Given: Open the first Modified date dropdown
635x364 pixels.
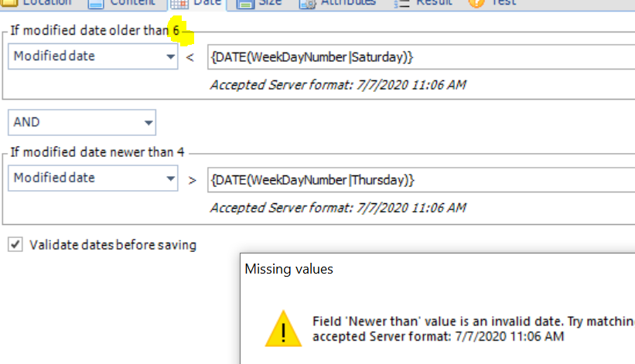Looking at the screenshot, I should tap(170, 57).
